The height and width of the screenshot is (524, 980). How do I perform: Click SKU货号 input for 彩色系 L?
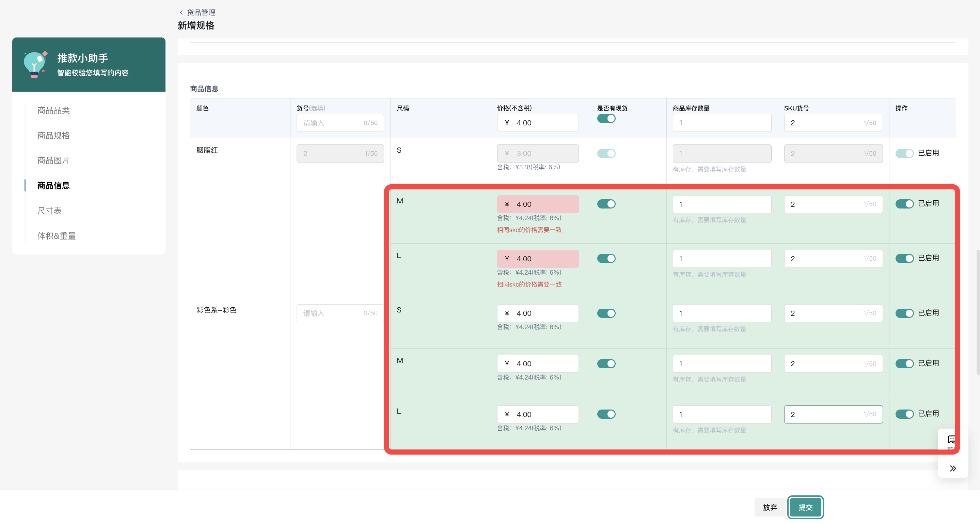click(x=833, y=414)
